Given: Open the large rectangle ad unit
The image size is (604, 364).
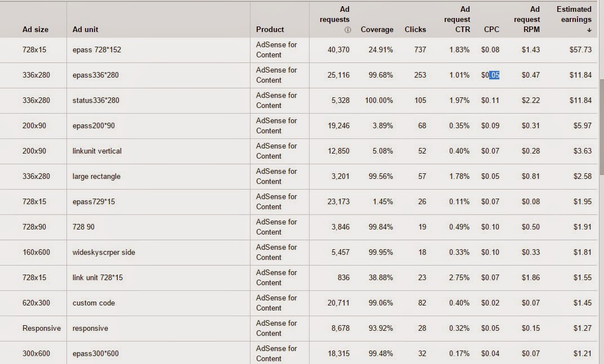Looking at the screenshot, I should 96,177.
